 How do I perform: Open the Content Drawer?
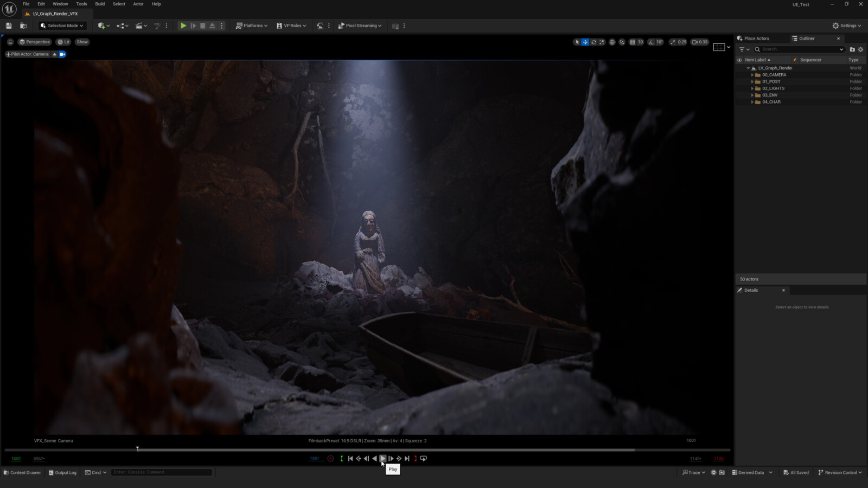coord(22,473)
